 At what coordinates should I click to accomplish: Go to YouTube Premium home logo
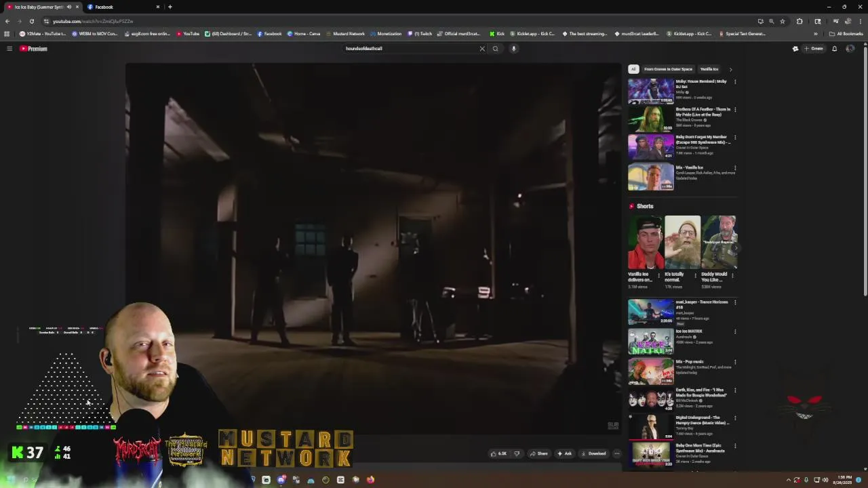pyautogui.click(x=33, y=49)
